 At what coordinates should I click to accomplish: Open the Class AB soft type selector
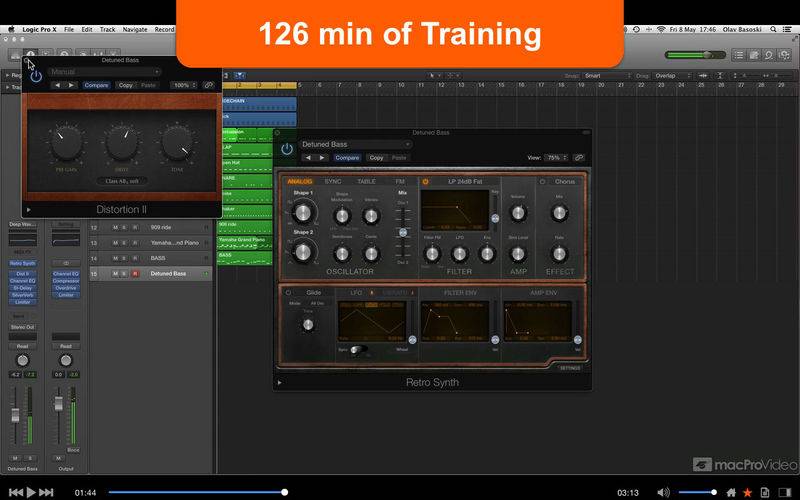(122, 181)
